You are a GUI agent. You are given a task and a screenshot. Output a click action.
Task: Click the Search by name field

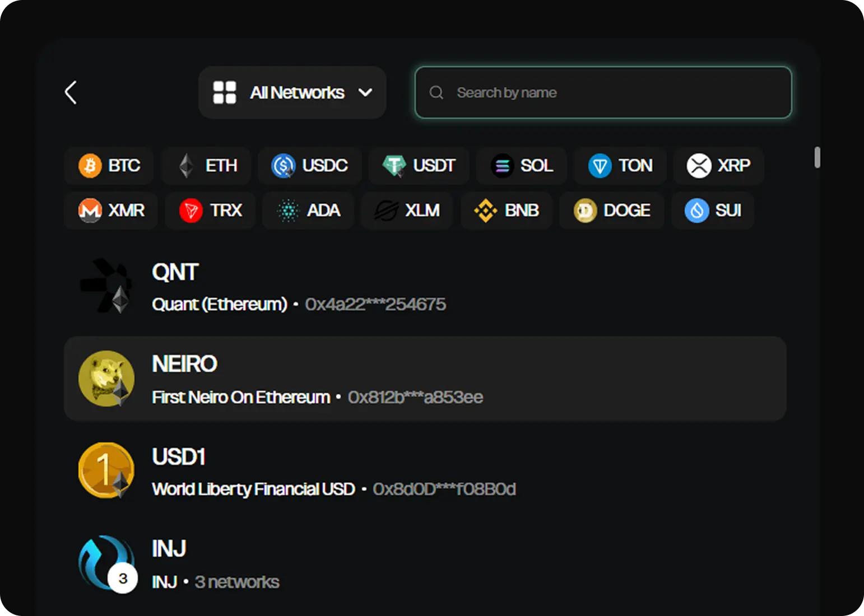click(603, 93)
